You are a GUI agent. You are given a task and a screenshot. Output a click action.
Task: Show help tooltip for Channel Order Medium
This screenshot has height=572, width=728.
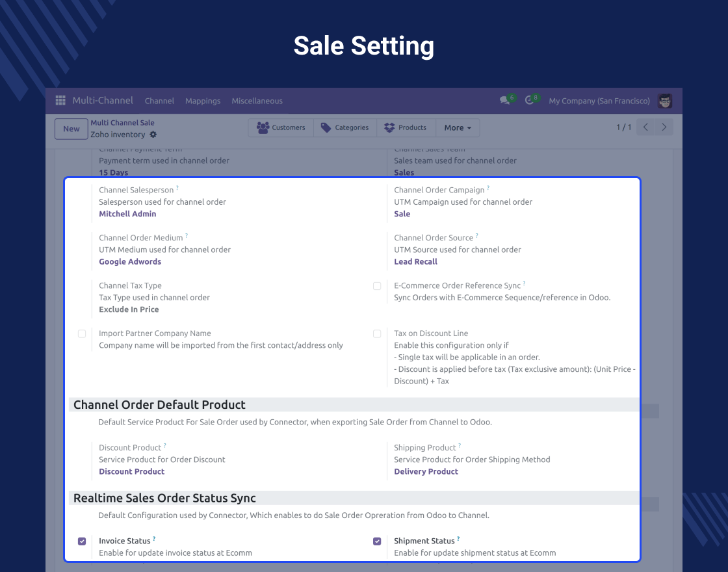click(187, 236)
